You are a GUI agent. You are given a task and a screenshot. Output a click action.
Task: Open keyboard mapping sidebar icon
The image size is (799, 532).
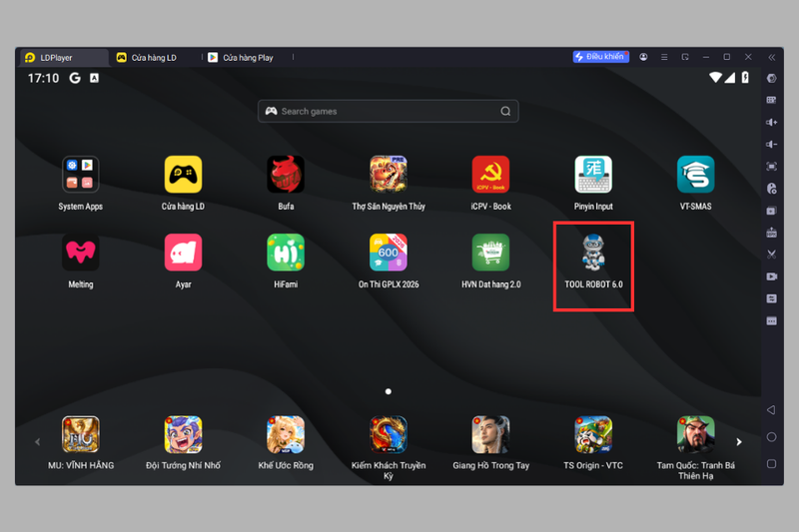pyautogui.click(x=771, y=100)
